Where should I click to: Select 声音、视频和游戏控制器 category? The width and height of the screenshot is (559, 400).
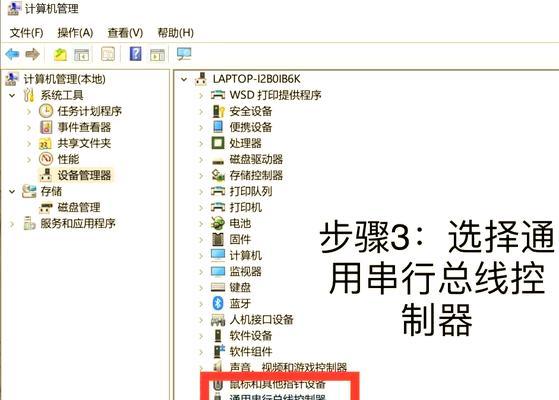tap(288, 367)
